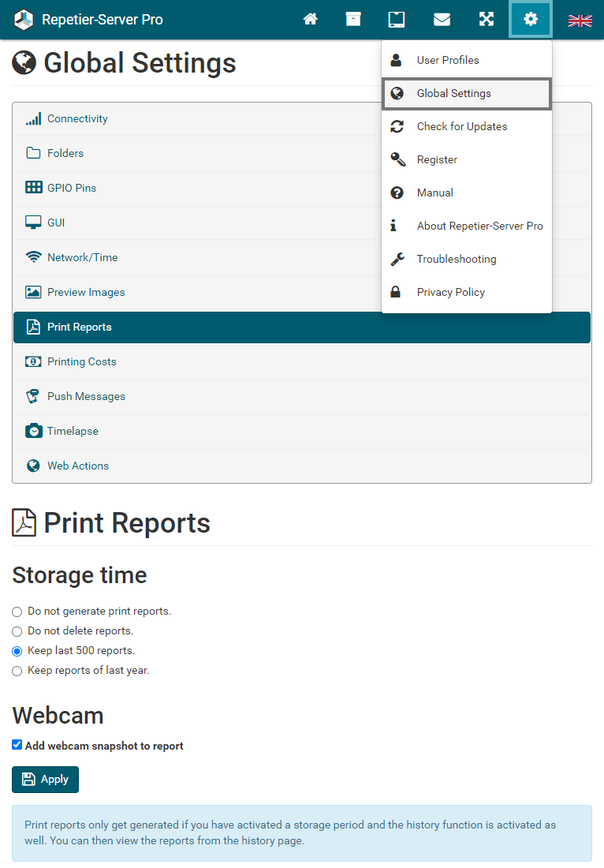604x868 pixels.
Task: Toggle 'Add webcam snapshot to report' checkbox
Action: tap(17, 745)
